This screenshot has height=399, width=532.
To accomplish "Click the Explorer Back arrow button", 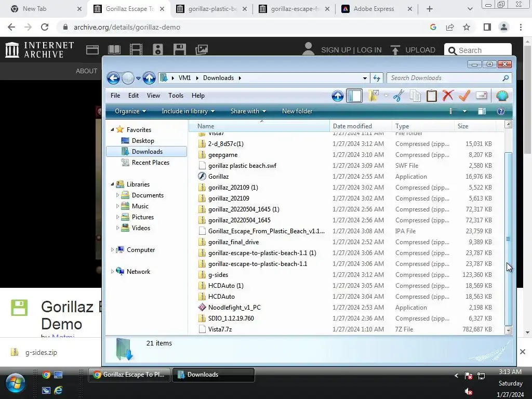I will point(113,78).
